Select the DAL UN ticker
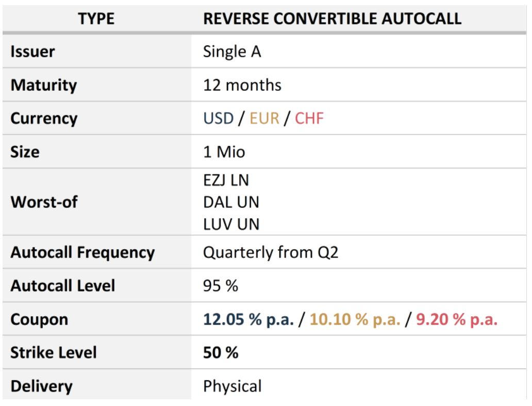 (231, 202)
